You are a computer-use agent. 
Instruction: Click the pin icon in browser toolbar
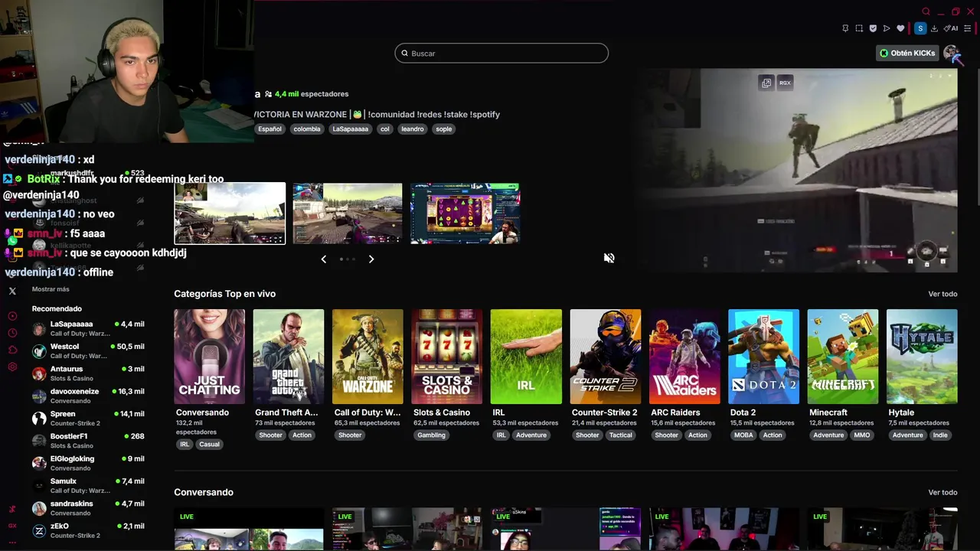tap(845, 28)
